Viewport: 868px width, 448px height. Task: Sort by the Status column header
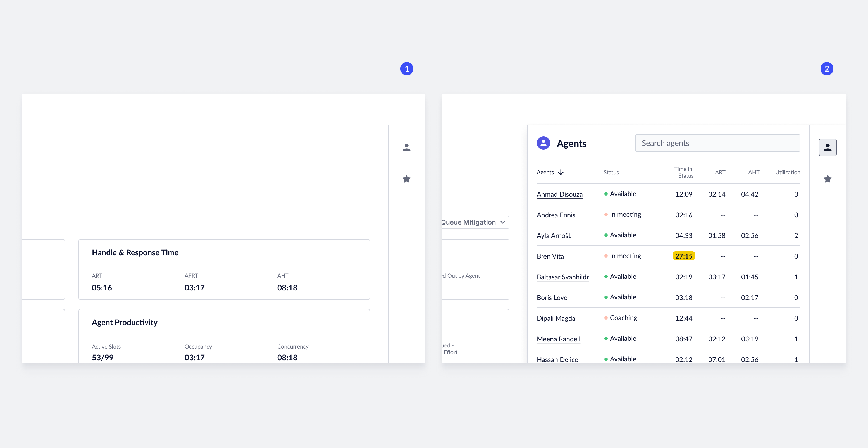[x=611, y=172]
